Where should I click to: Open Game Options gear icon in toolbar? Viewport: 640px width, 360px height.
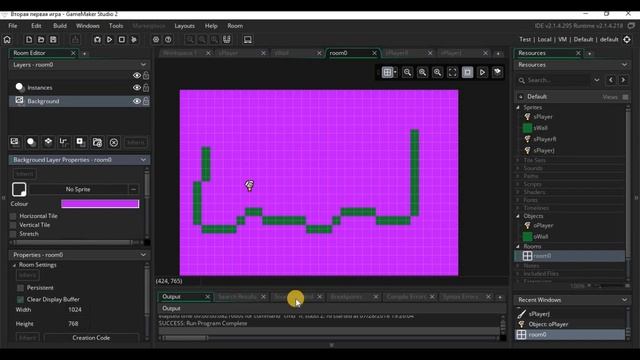[x=156, y=40]
